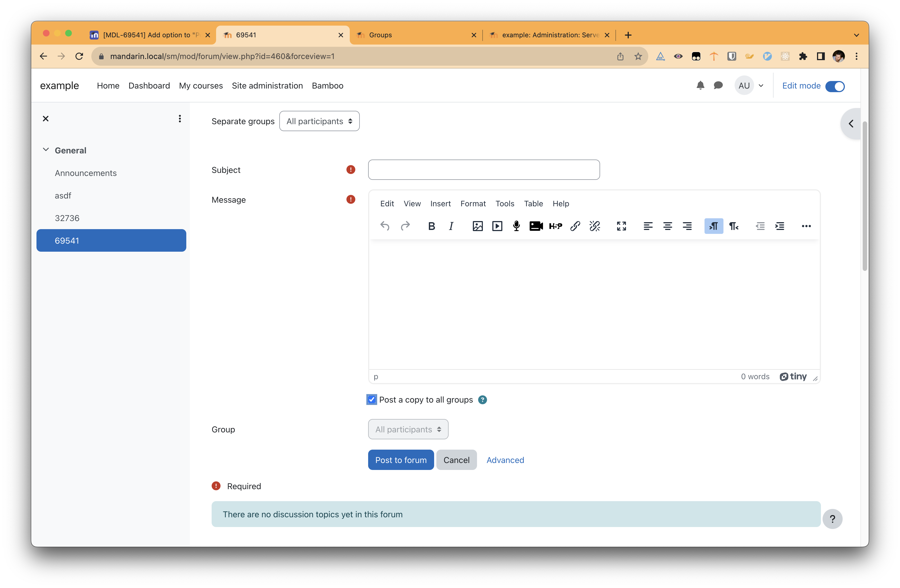
Task: Click Post to forum button
Action: click(x=401, y=460)
